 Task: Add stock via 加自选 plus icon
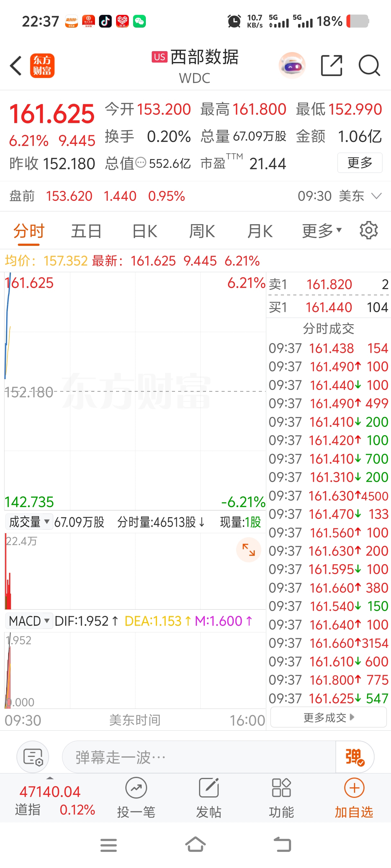354,788
